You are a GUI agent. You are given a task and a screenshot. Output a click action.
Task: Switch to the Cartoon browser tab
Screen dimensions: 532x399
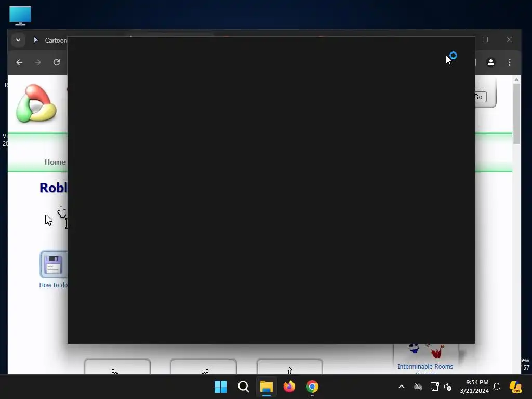click(x=50, y=41)
